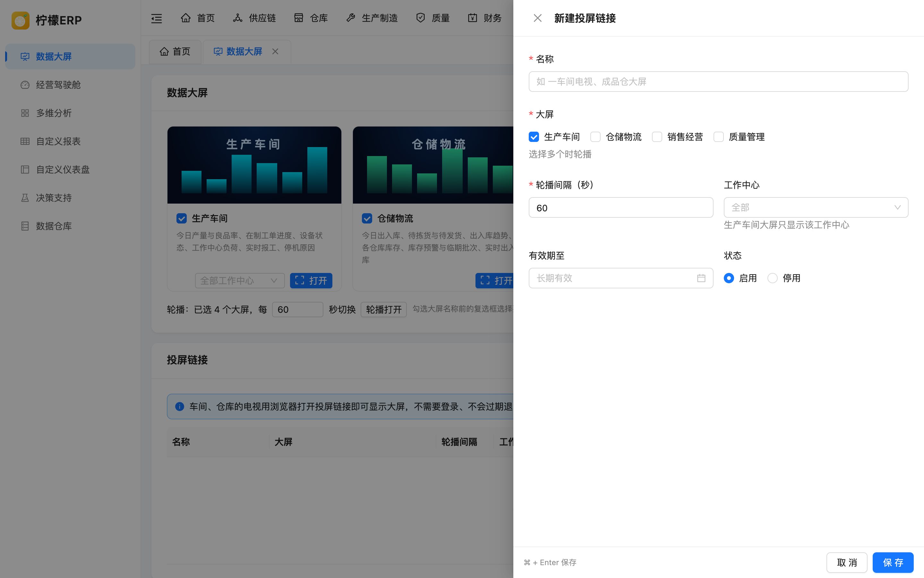Toggle the 仓储物流 card checkbox in 数据大屏
Image resolution: width=924 pixels, height=578 pixels.
(x=367, y=219)
